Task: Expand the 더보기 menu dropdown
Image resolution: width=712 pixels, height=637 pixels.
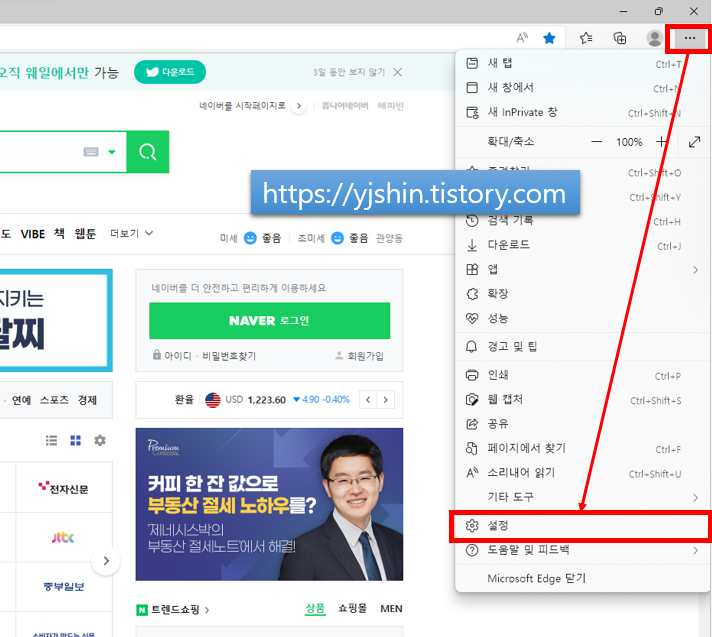Action: pos(131,233)
